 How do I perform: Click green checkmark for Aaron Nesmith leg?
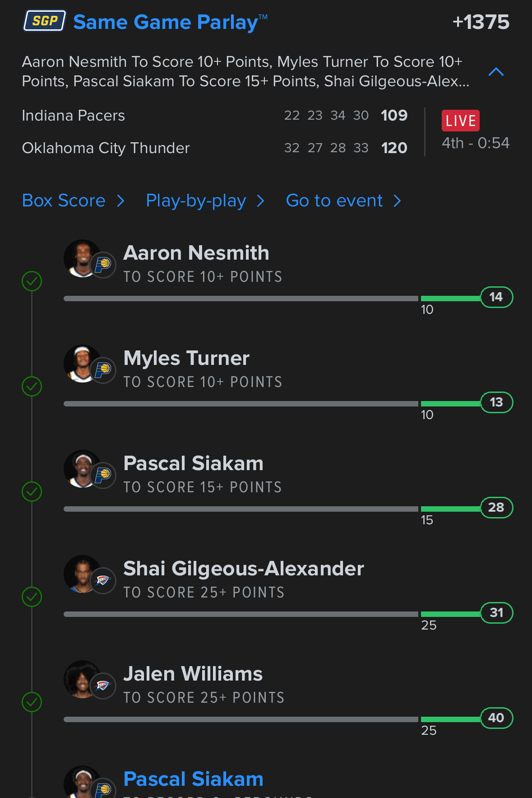[32, 281]
